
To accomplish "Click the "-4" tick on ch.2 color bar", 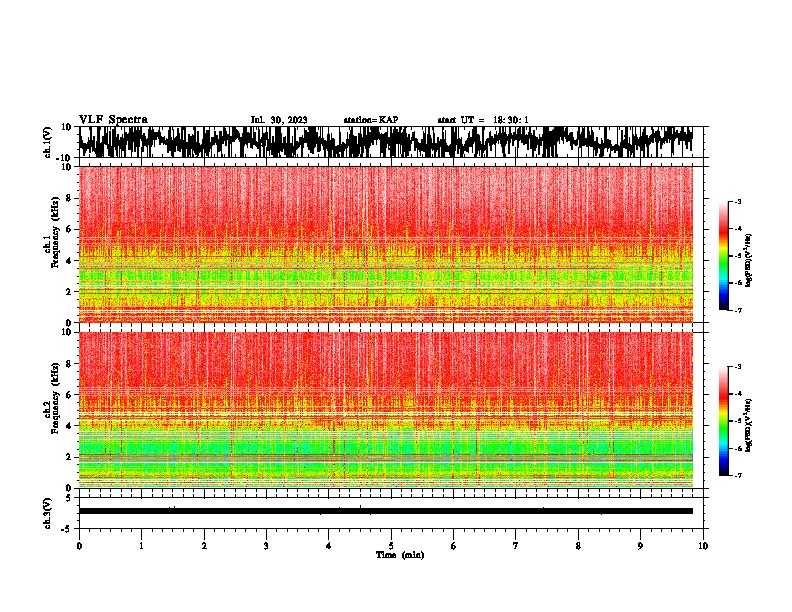I will [738, 394].
